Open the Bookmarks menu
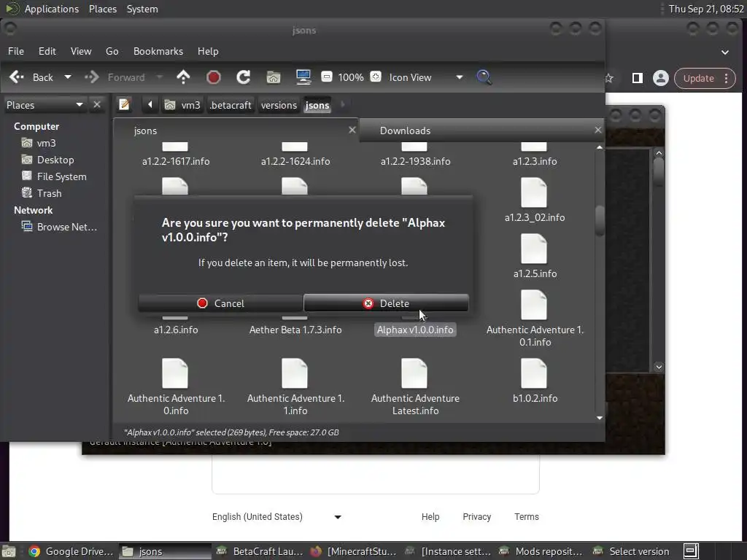 [x=158, y=51]
